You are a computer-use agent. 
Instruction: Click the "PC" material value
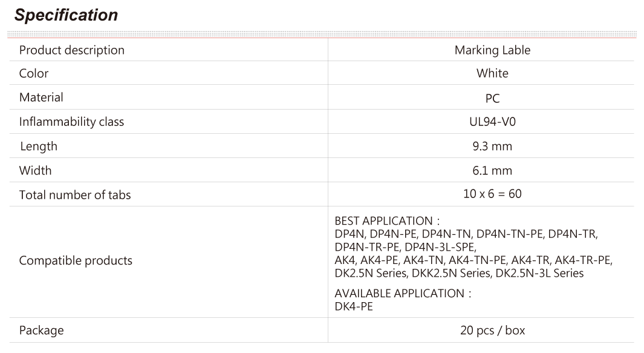point(492,98)
